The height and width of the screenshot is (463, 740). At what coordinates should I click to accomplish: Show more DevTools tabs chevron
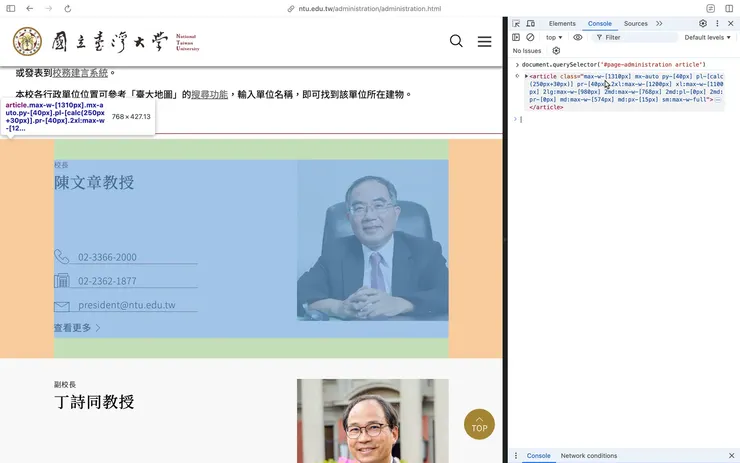659,24
